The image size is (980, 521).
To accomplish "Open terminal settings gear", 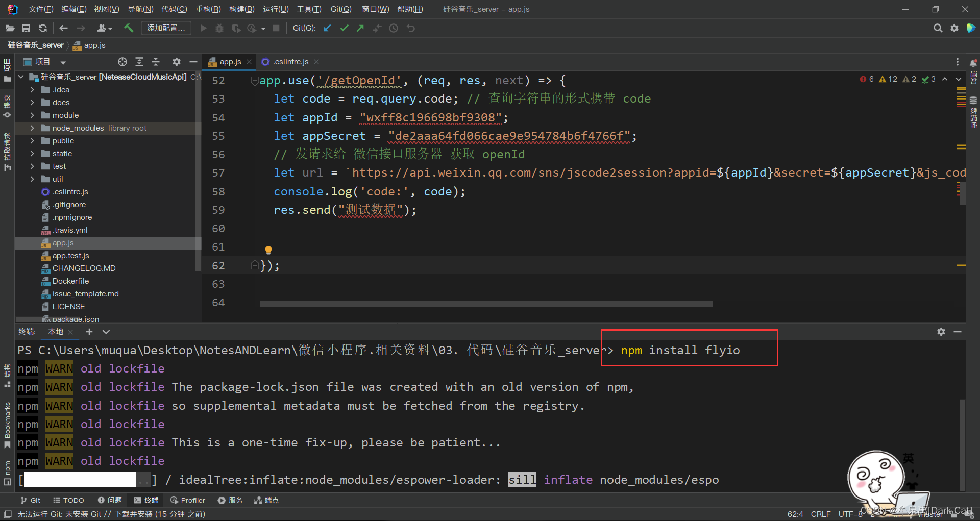I will 941,332.
